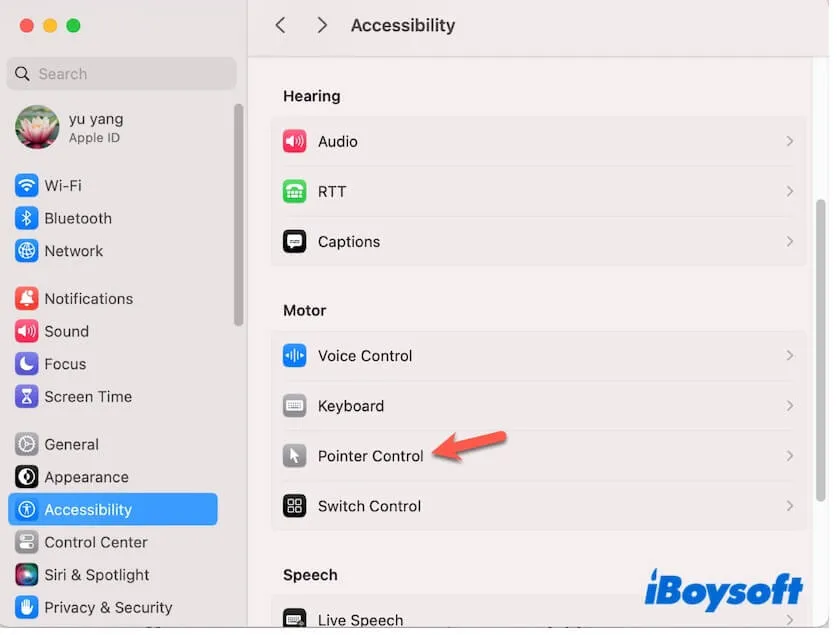Click the Focus moon icon
Viewport: 837px width, 635px height.
(x=26, y=364)
